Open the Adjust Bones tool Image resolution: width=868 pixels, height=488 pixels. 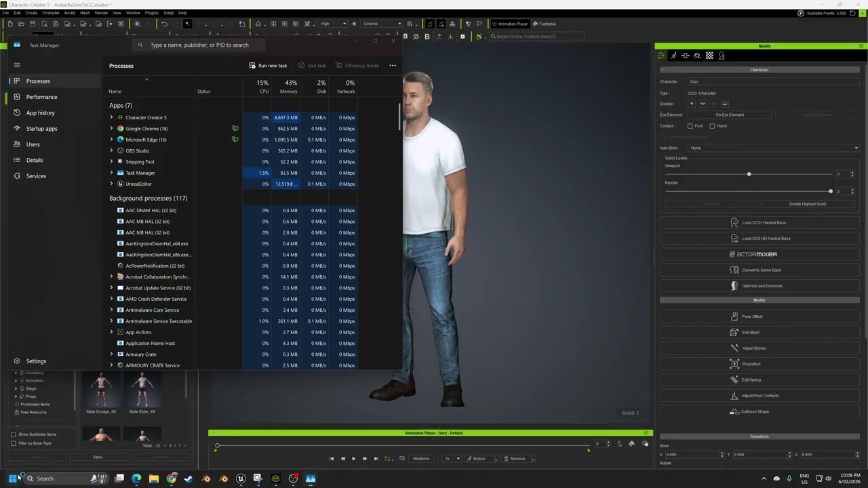point(753,348)
